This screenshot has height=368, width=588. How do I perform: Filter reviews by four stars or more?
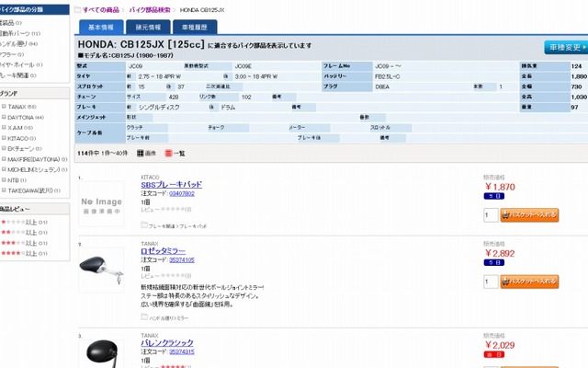pyautogui.click(x=24, y=254)
